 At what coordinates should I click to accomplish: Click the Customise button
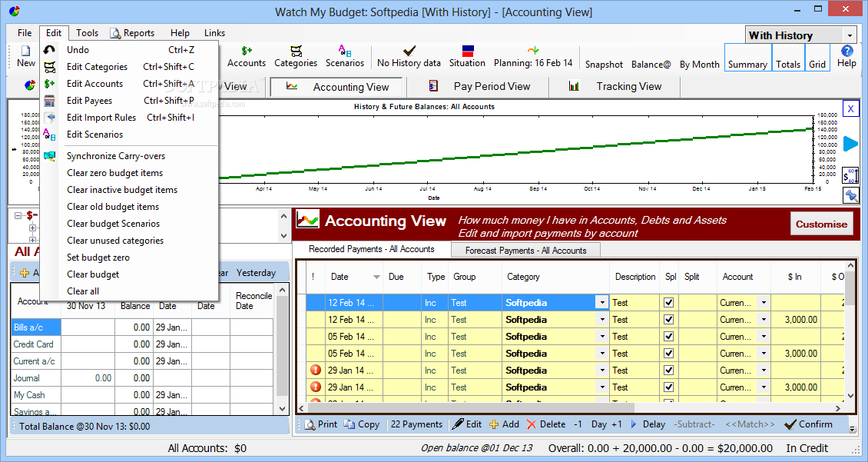pyautogui.click(x=821, y=224)
